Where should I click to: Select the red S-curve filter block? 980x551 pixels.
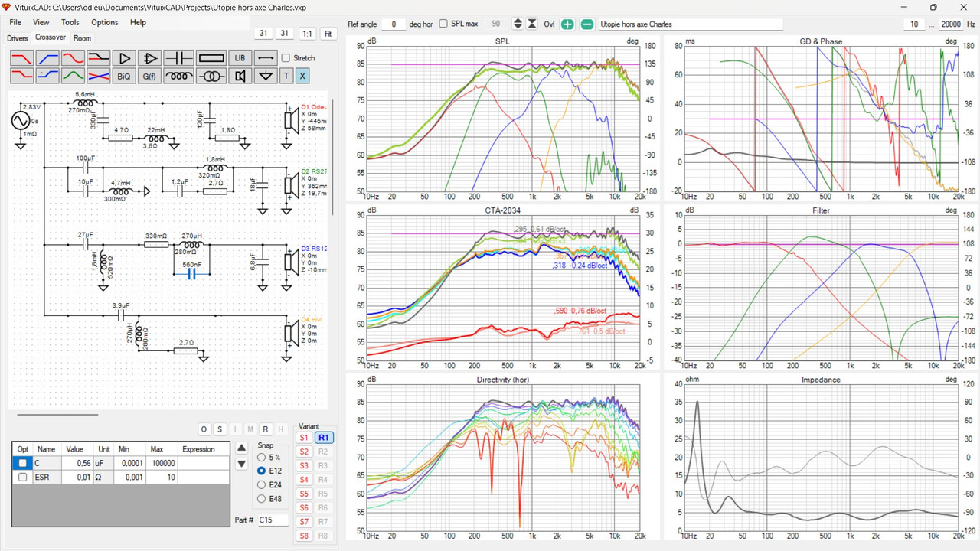pos(73,57)
